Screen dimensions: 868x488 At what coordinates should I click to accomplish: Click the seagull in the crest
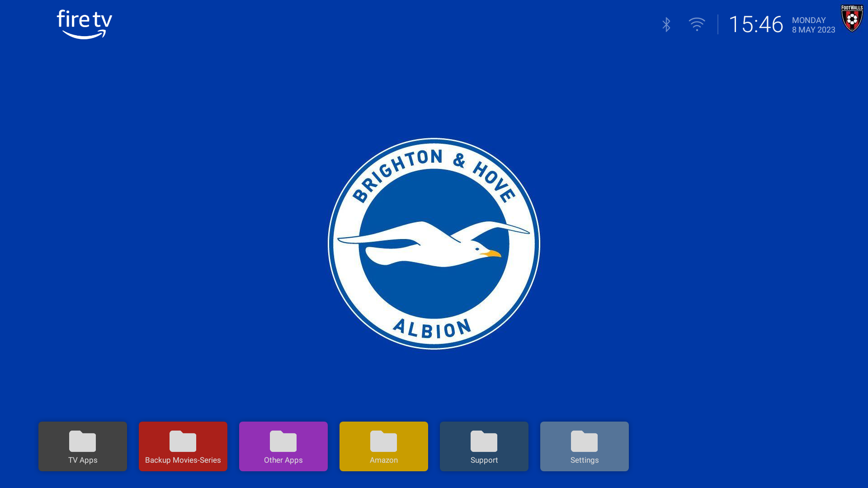point(433,244)
